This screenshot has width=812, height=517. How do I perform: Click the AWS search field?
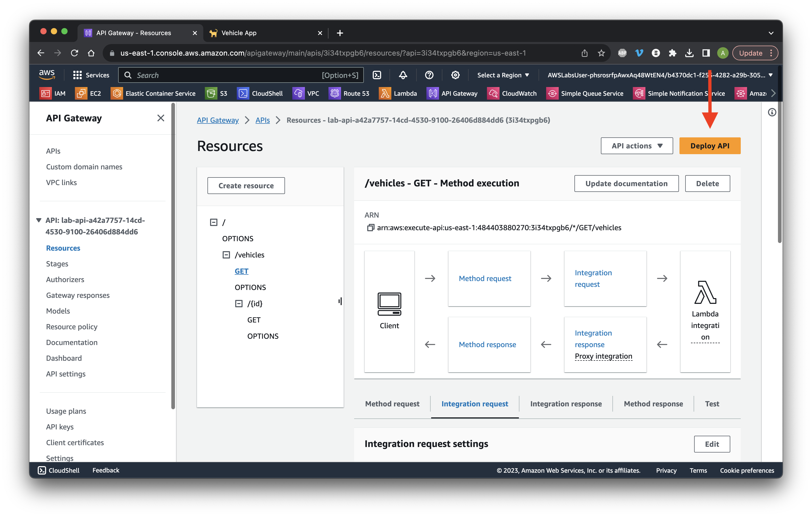[241, 75]
